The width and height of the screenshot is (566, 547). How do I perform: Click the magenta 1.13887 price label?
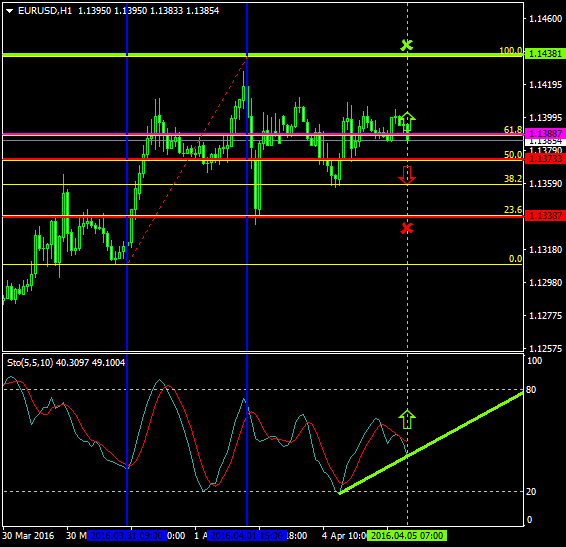point(545,133)
